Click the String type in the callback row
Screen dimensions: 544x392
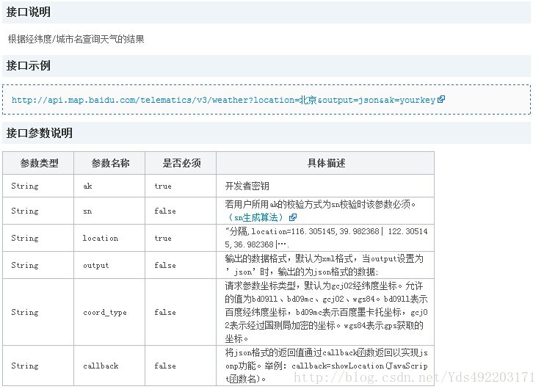[25, 366]
